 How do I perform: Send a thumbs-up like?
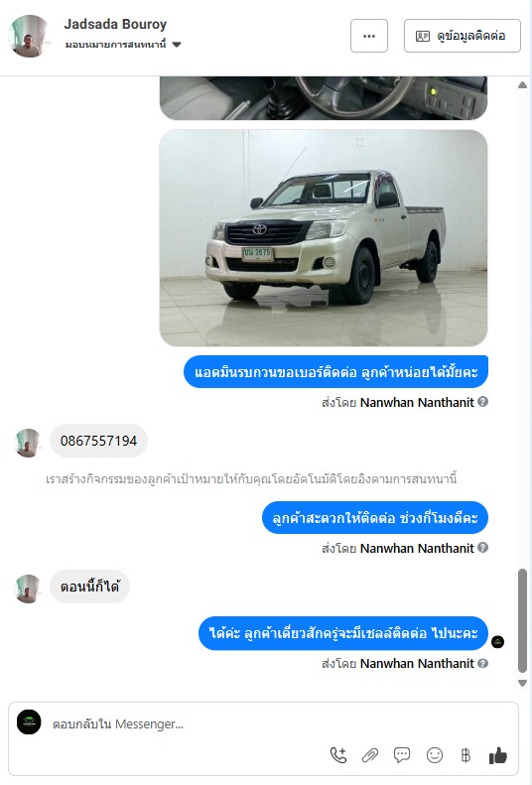[x=498, y=755]
